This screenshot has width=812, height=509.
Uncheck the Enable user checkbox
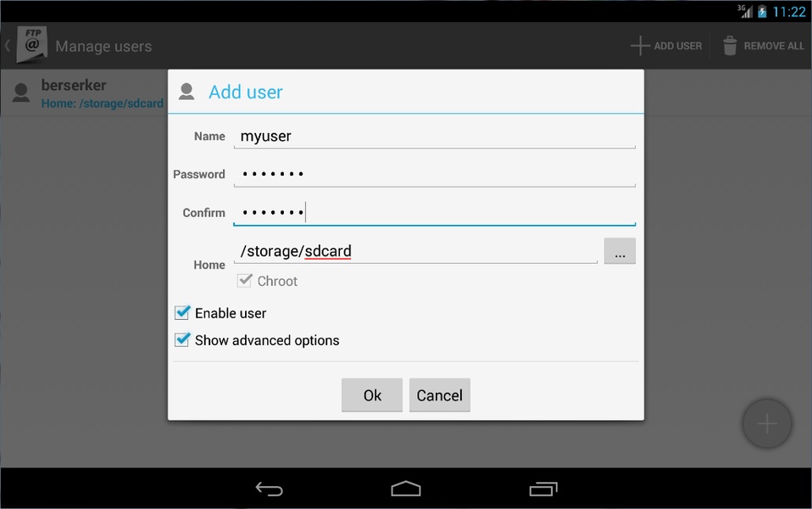[181, 312]
